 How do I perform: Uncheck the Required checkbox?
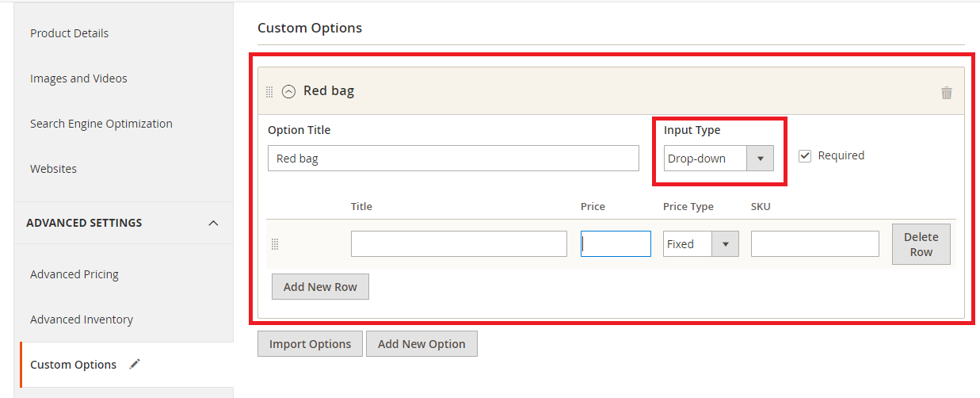tap(805, 155)
